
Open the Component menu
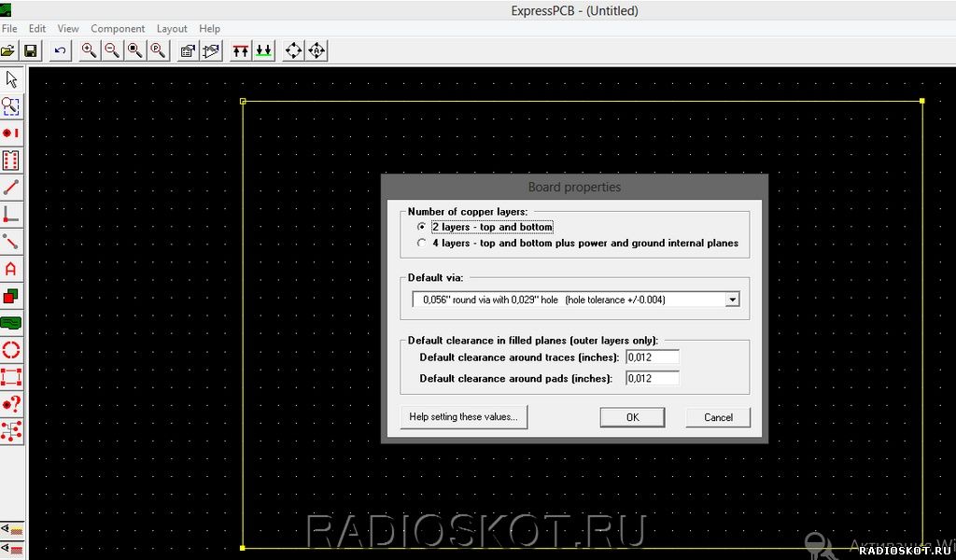click(118, 29)
